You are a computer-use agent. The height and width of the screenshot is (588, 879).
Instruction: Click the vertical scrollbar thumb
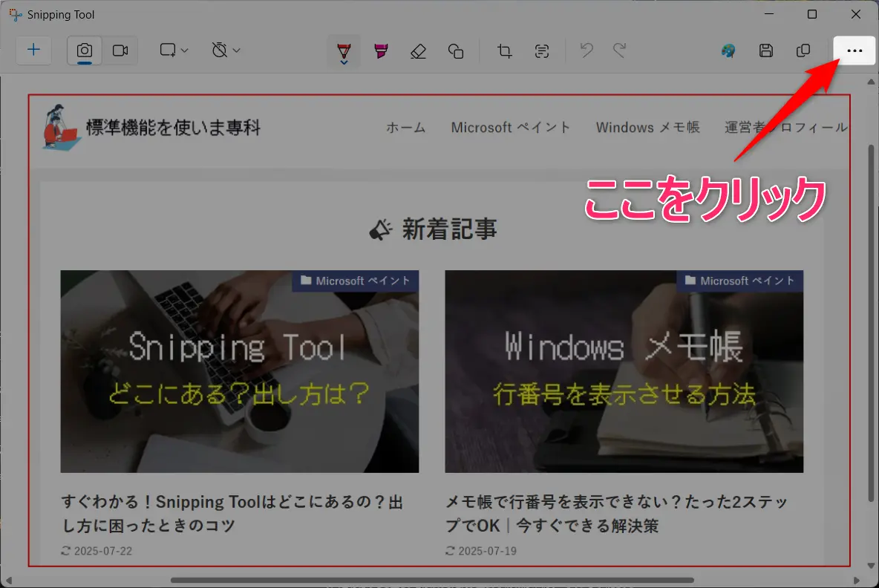pos(871,322)
